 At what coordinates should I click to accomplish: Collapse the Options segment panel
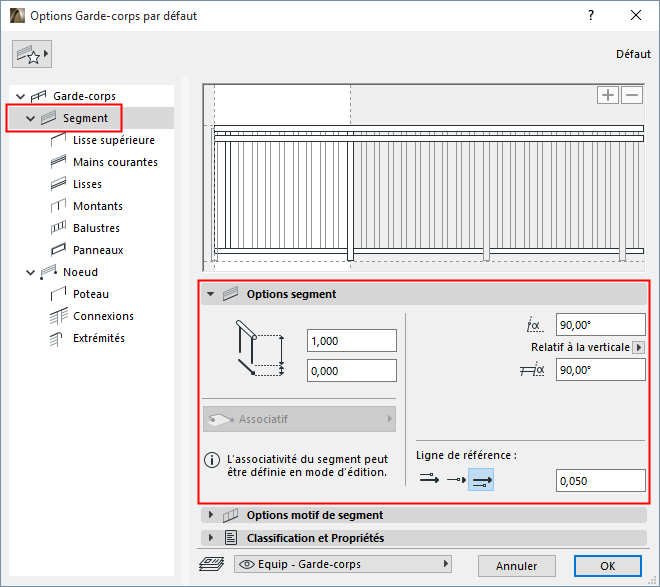point(211,294)
